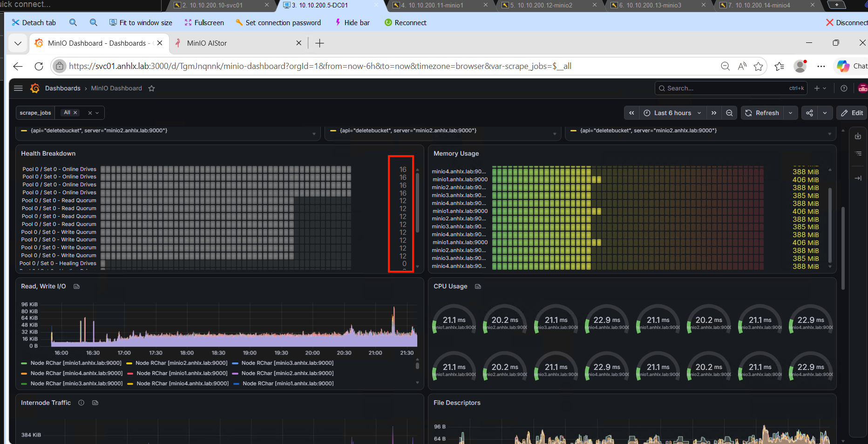868x444 pixels.
Task: Click the browser zoom magnifier icon
Action: pyautogui.click(x=725, y=66)
